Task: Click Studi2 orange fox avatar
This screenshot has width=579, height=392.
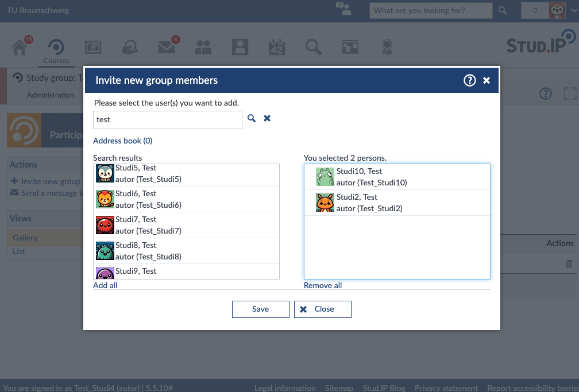Action: (x=325, y=203)
